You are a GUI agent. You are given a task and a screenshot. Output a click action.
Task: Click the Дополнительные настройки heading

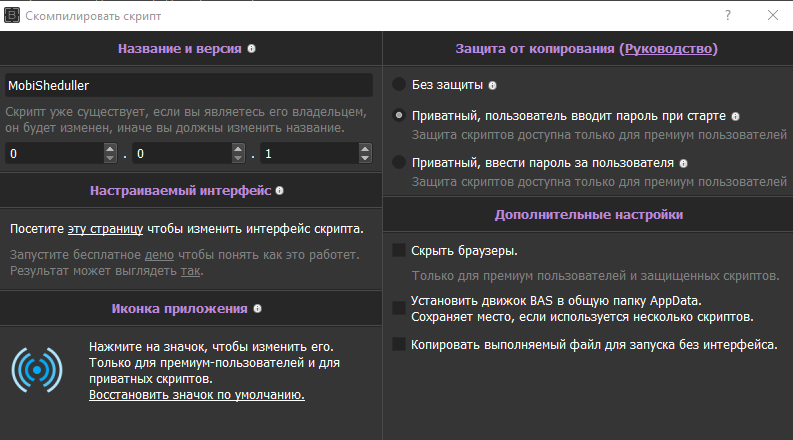tap(589, 214)
